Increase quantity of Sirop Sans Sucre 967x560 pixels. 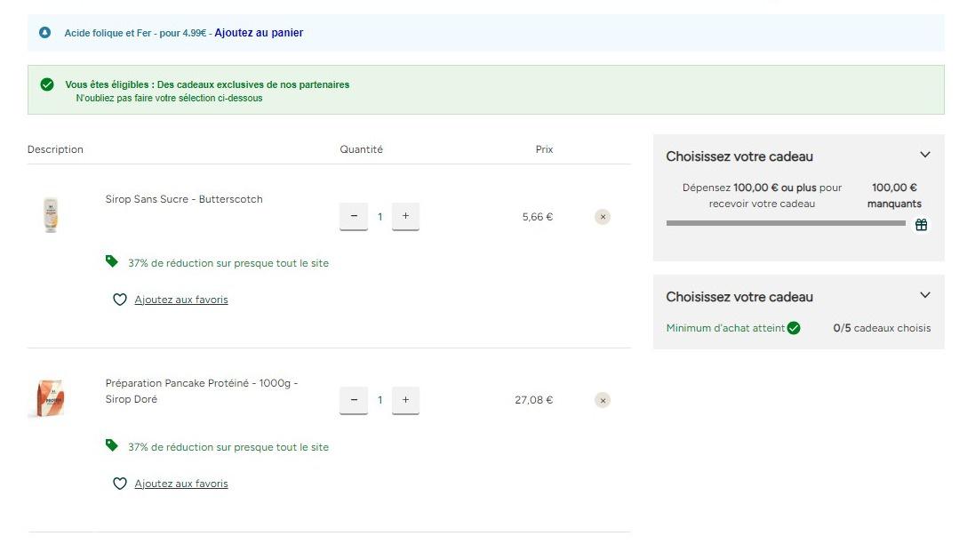405,216
